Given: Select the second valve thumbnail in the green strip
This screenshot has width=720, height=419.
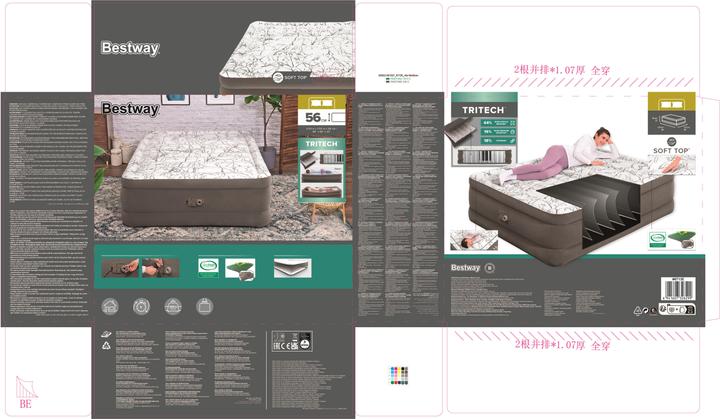Looking at the screenshot, I should pyautogui.click(x=160, y=268).
